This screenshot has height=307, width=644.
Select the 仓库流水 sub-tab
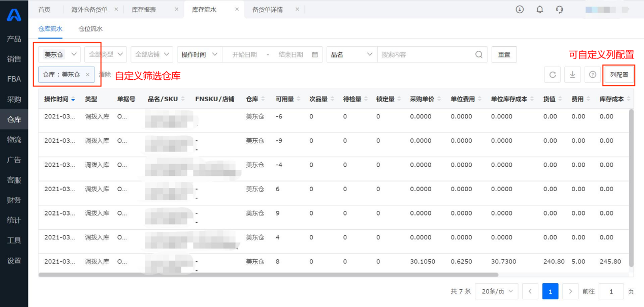(50, 29)
